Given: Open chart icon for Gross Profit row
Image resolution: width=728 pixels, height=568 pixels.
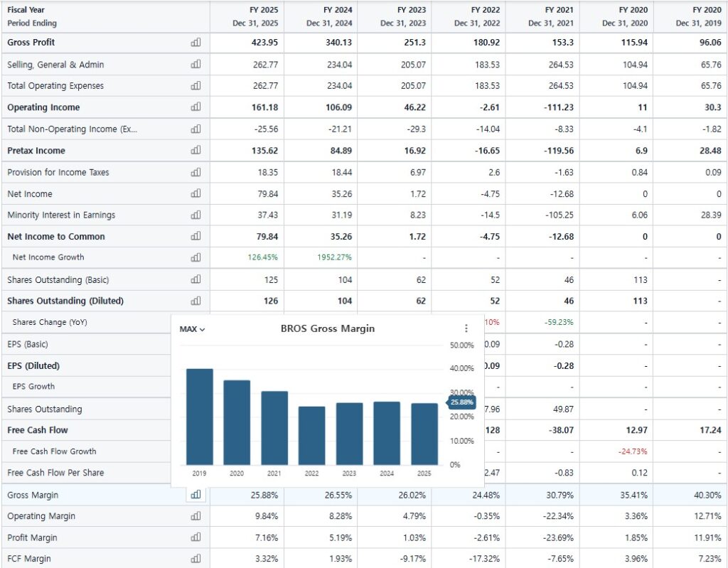Looking at the screenshot, I should point(196,43).
